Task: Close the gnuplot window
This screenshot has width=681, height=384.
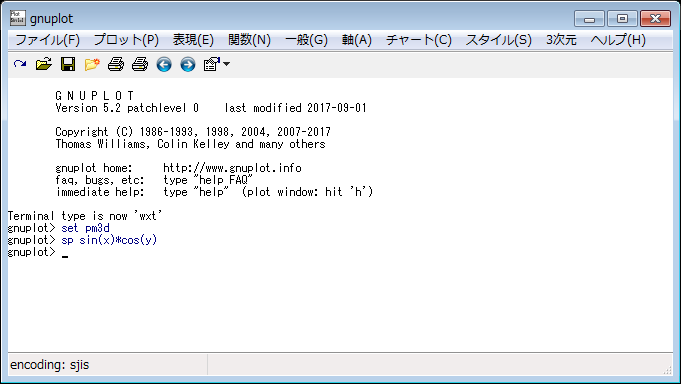Action: pos(655,19)
